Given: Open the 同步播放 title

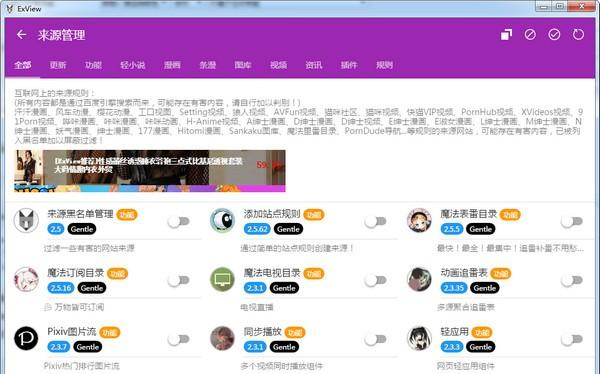Looking at the screenshot, I should pyautogui.click(x=263, y=332).
